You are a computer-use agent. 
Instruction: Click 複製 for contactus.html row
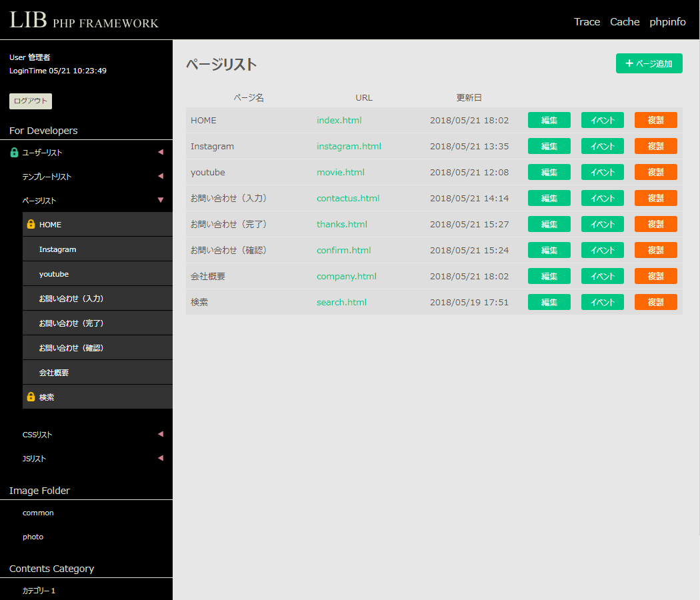click(656, 198)
